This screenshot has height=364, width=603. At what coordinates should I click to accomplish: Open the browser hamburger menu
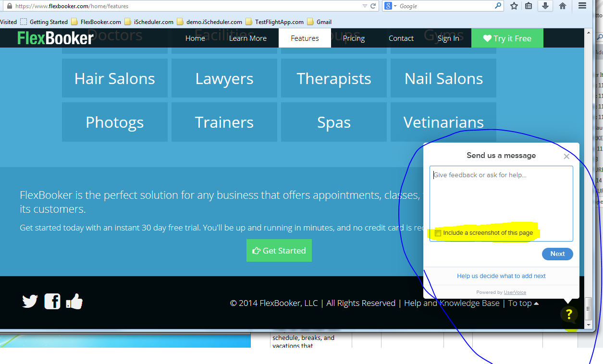[582, 6]
